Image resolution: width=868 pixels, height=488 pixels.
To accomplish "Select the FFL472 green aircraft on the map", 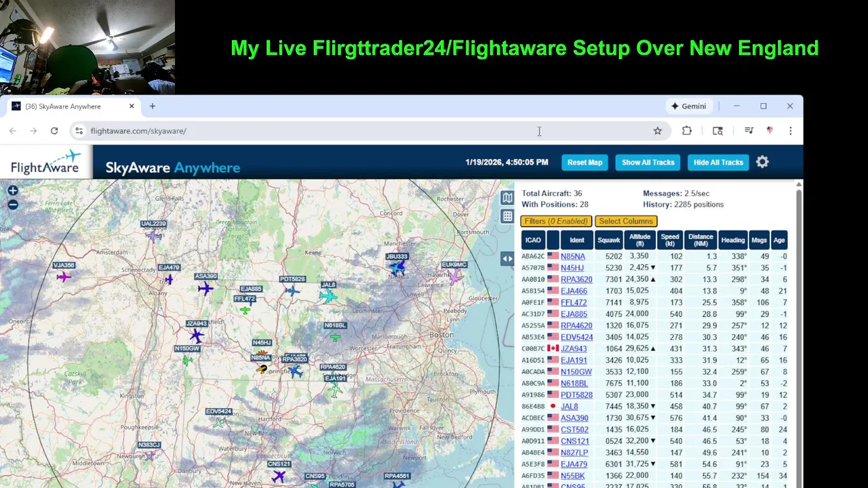I will pyautogui.click(x=245, y=310).
